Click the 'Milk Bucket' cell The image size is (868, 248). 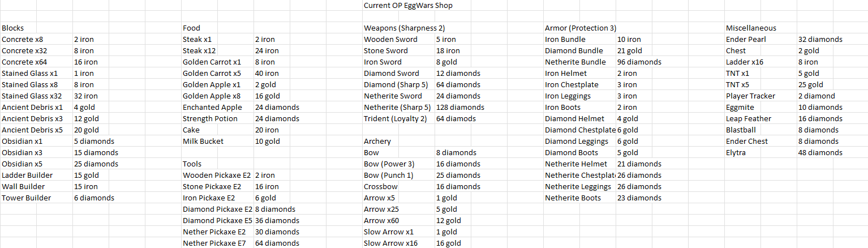pos(217,141)
